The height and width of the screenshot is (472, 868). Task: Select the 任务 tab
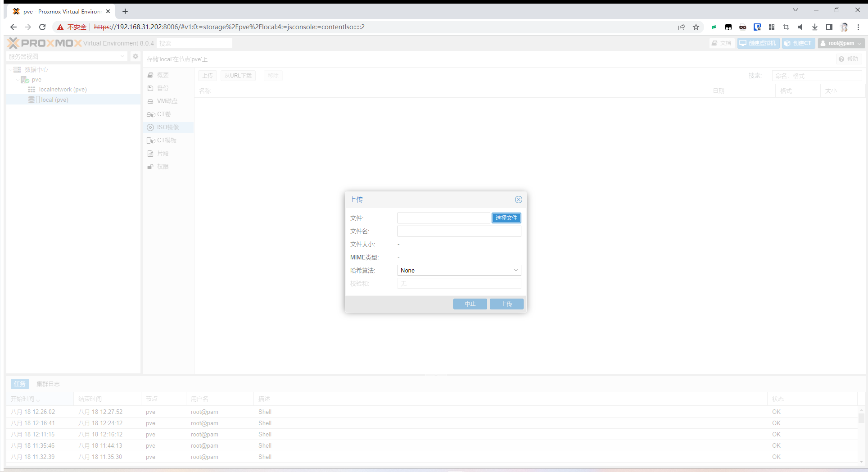pos(19,384)
